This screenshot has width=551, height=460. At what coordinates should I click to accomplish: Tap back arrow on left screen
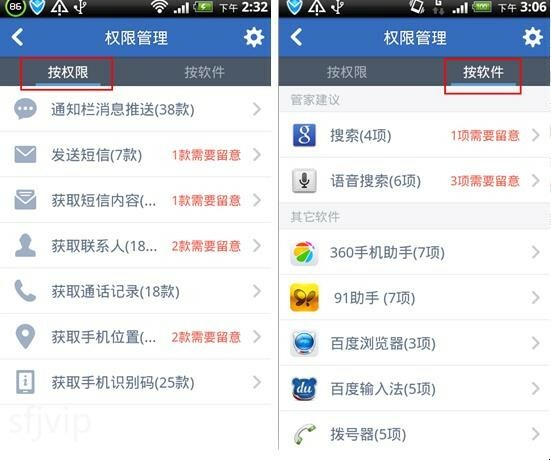coord(17,37)
